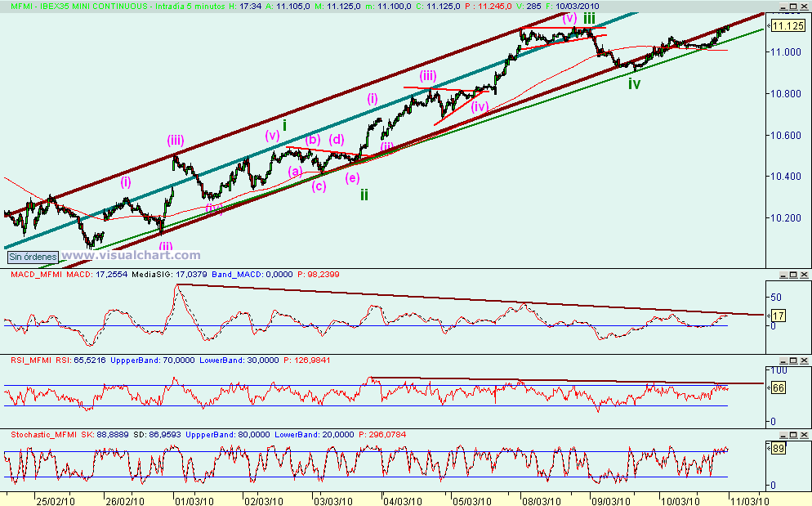Click the 04/03/10 date on time axis

[x=403, y=501]
